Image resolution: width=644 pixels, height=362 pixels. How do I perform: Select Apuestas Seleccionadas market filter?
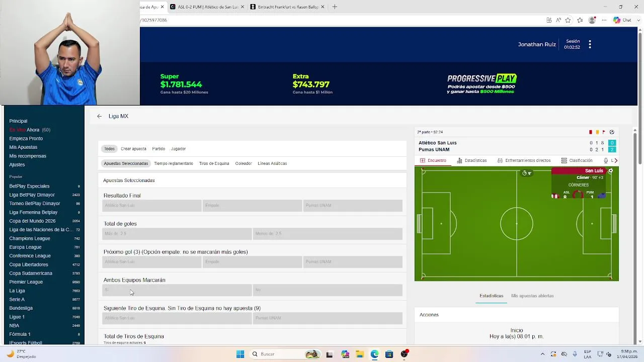tap(126, 163)
